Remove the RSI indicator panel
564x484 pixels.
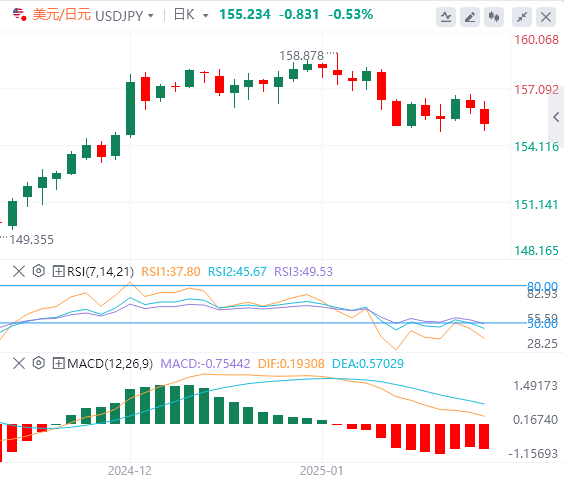[x=19, y=271]
